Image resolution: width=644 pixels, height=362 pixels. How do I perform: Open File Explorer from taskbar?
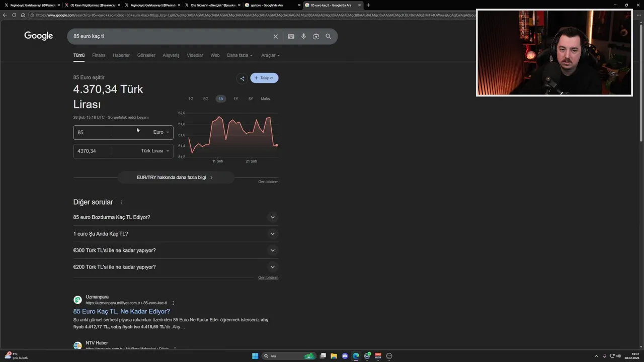click(334, 356)
